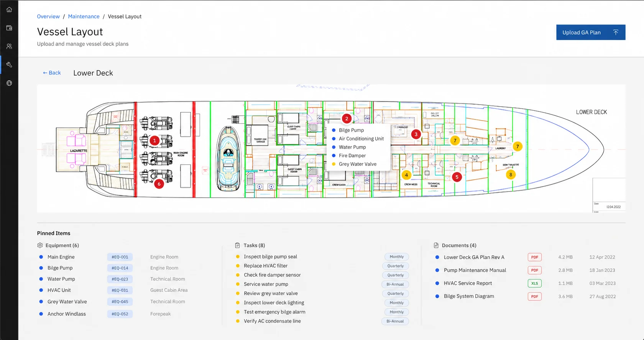
Task: Click the Tasks clipboard icon
Action: (x=237, y=245)
